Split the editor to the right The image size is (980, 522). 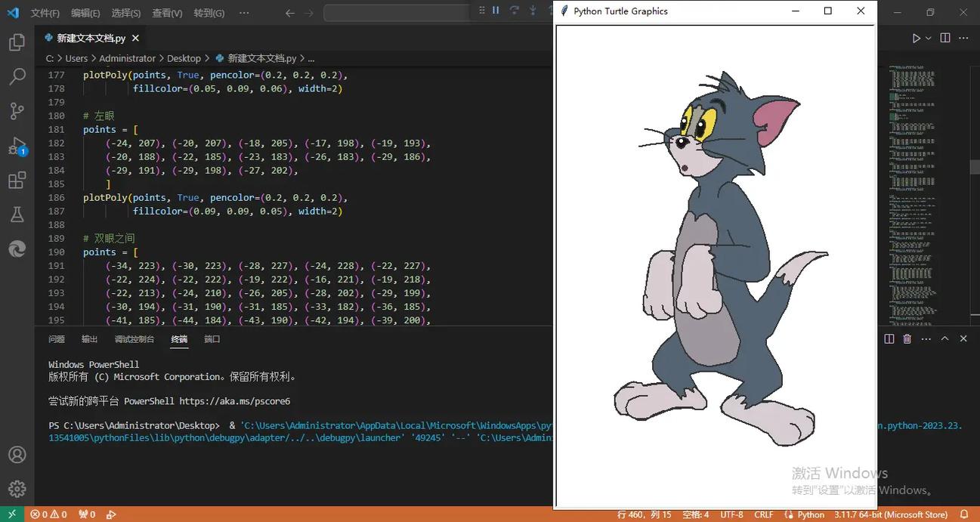coord(945,38)
